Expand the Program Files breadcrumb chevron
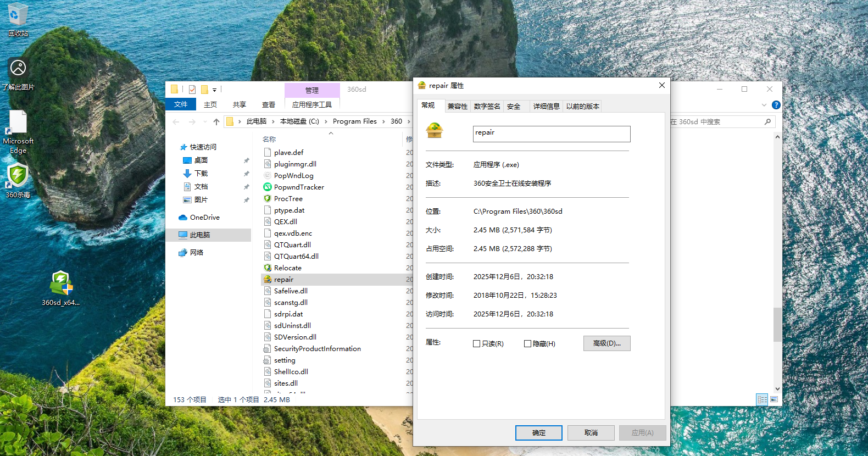Image resolution: width=868 pixels, height=456 pixels. (x=383, y=122)
